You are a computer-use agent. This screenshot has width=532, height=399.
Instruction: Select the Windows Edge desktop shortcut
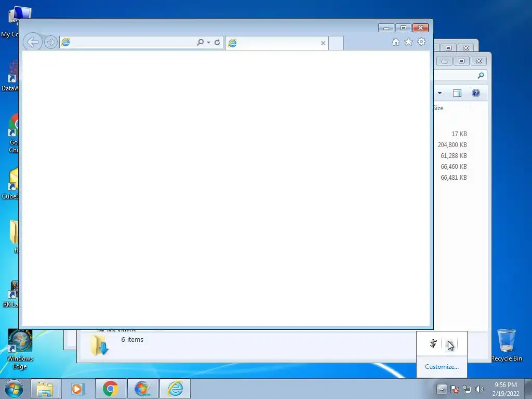coord(20,350)
